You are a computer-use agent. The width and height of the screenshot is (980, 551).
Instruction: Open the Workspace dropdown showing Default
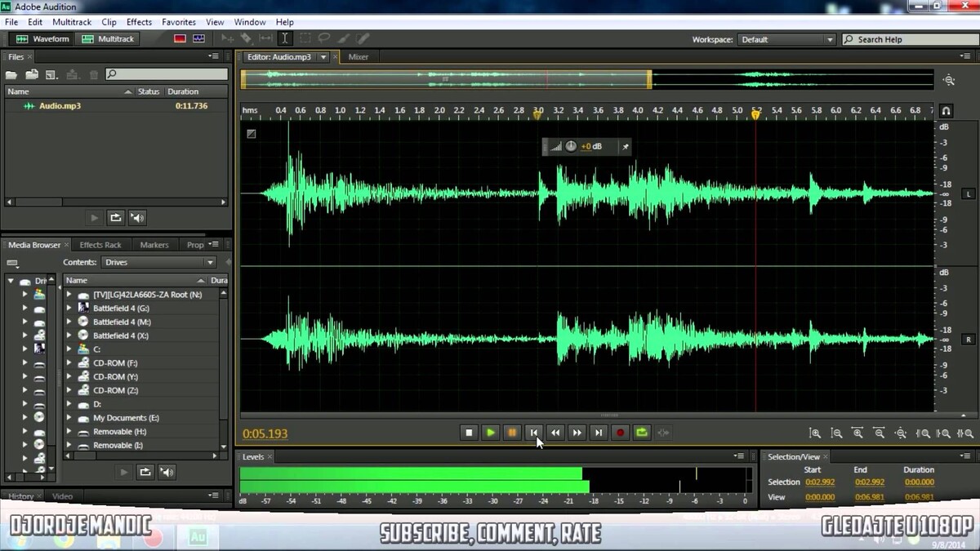click(786, 39)
